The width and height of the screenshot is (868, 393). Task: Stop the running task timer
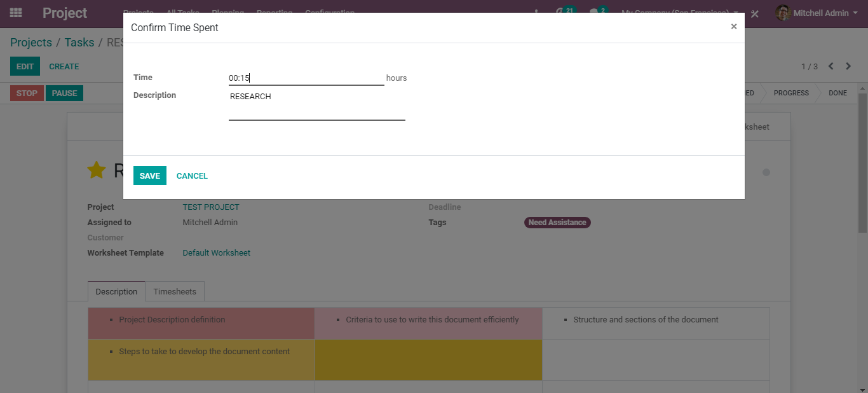click(27, 93)
